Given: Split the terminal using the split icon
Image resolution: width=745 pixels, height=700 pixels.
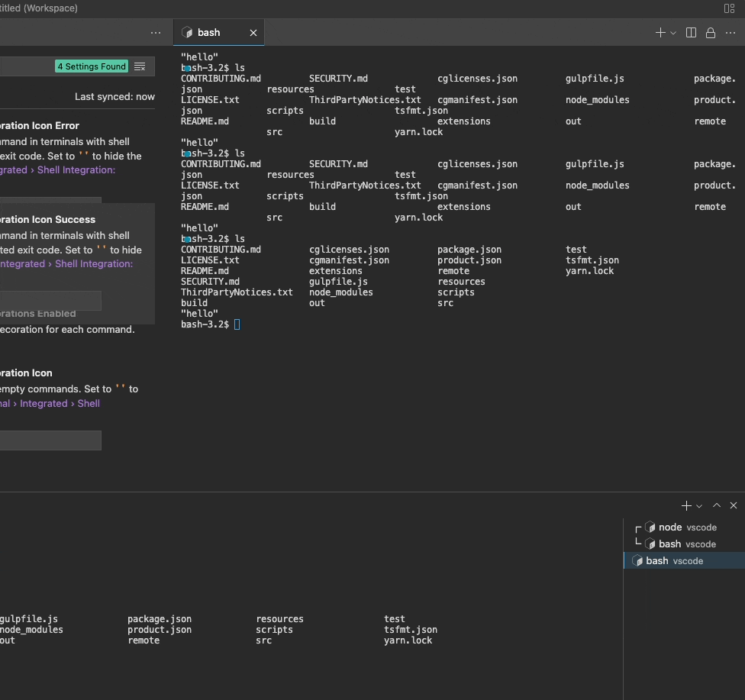Looking at the screenshot, I should [691, 33].
